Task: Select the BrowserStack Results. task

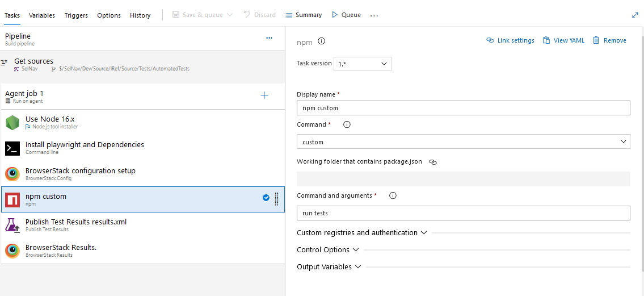Action: click(142, 251)
